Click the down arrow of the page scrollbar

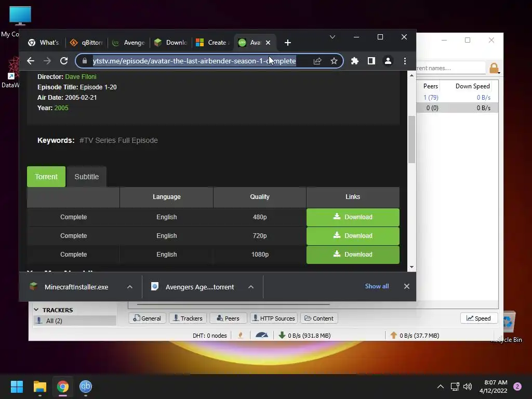point(411,267)
